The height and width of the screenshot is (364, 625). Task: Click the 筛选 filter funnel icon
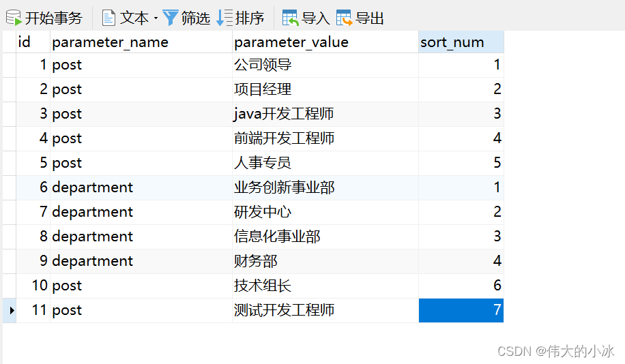coord(170,18)
